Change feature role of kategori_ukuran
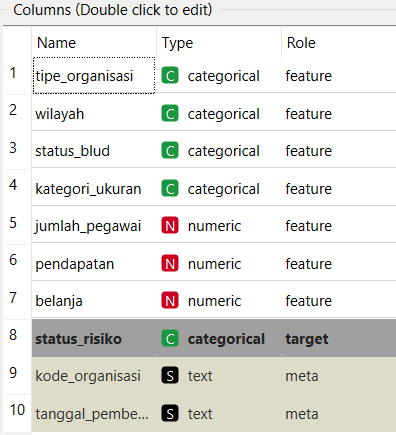 pyautogui.click(x=339, y=188)
